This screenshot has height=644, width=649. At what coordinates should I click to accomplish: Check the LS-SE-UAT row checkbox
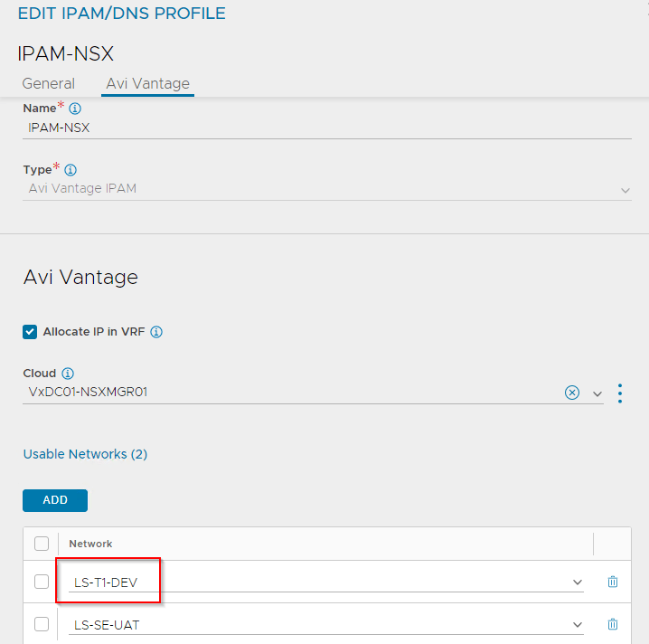tap(42, 624)
